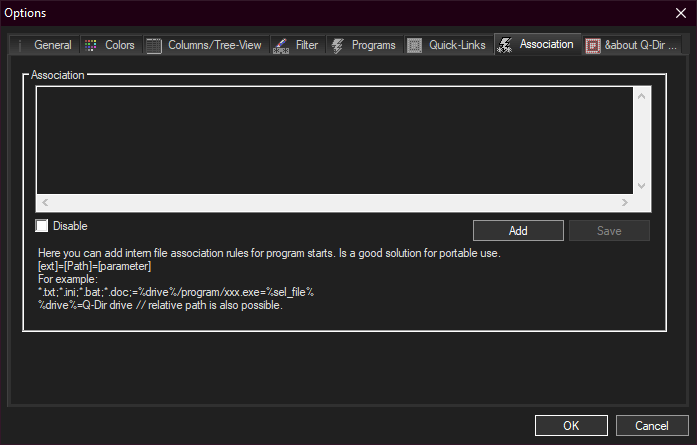Click the Association tab icon

coord(505,44)
